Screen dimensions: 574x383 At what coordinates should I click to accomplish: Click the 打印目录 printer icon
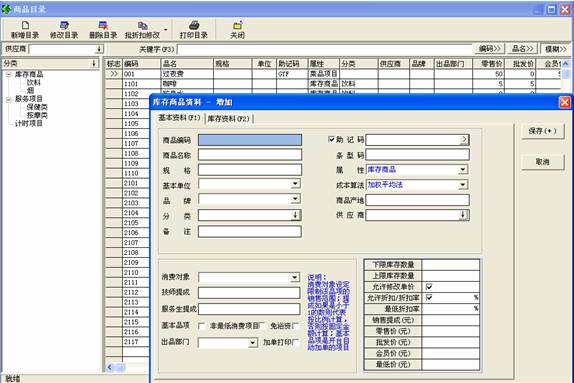click(194, 25)
